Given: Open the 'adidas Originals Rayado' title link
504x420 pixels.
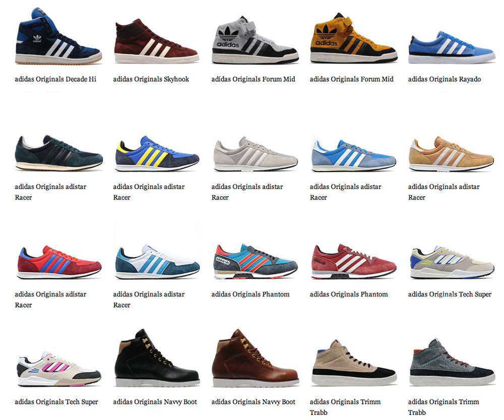Looking at the screenshot, I should 445,79.
